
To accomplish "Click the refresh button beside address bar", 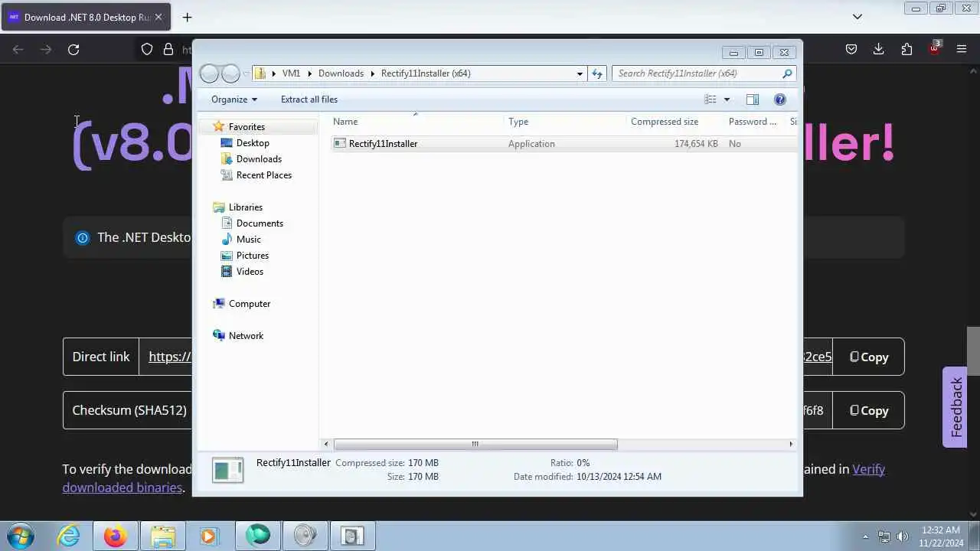I will point(597,73).
